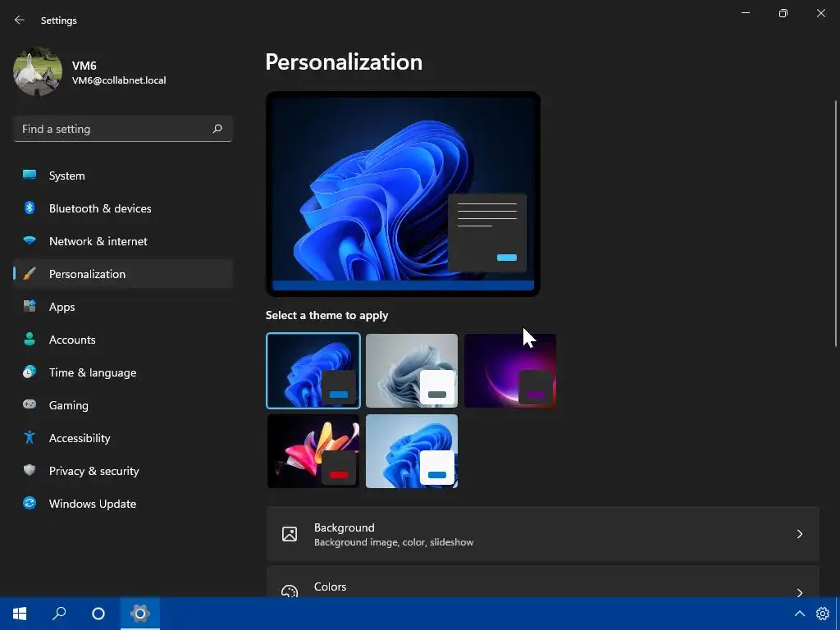Click into the Find a setting box

click(x=123, y=129)
